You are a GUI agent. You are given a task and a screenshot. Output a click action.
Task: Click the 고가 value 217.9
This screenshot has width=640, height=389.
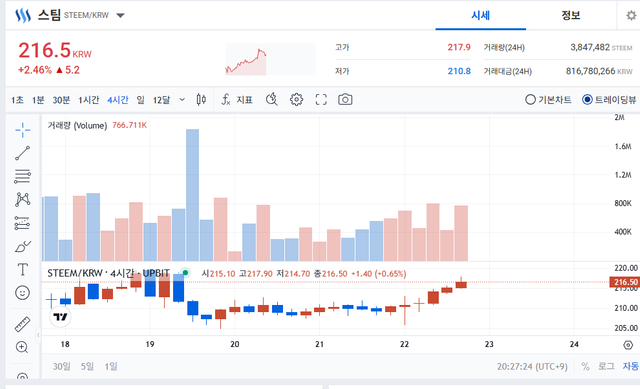[x=459, y=47]
